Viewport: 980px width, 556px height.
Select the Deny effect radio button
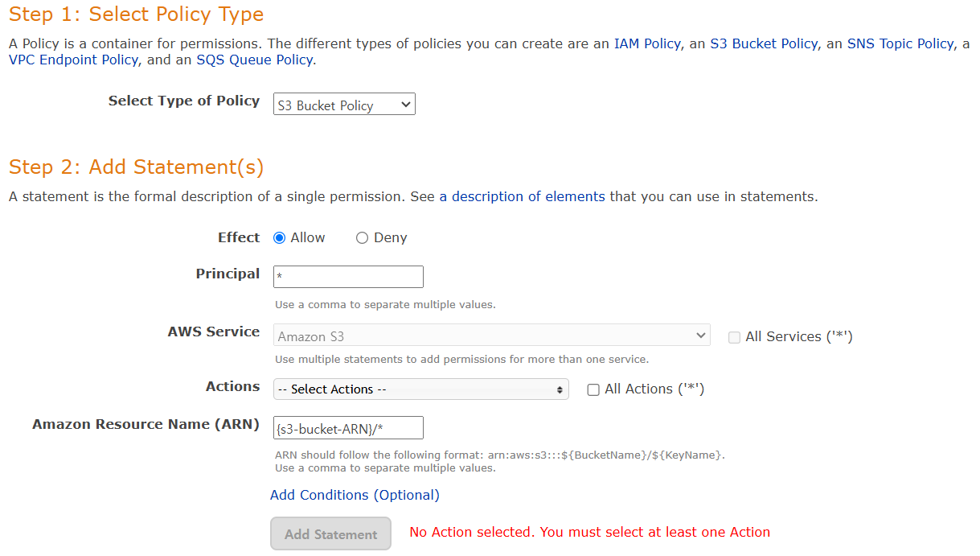click(x=362, y=238)
